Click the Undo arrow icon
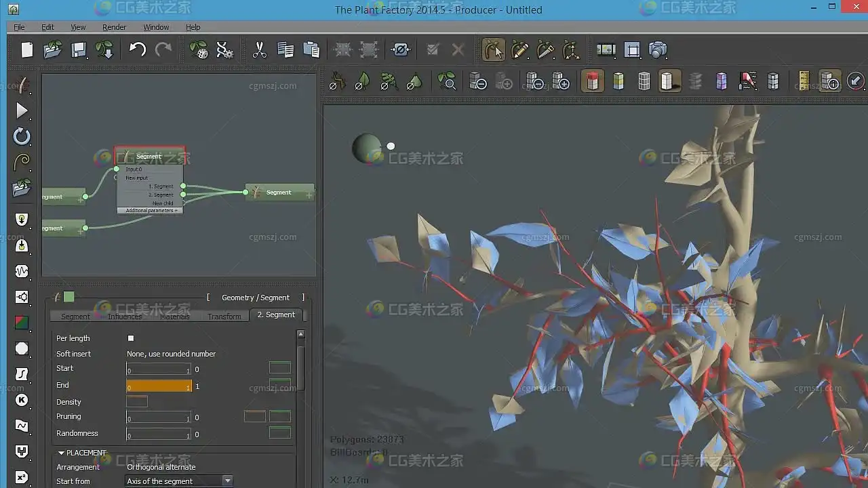Image resolution: width=868 pixels, height=488 pixels. click(x=138, y=50)
